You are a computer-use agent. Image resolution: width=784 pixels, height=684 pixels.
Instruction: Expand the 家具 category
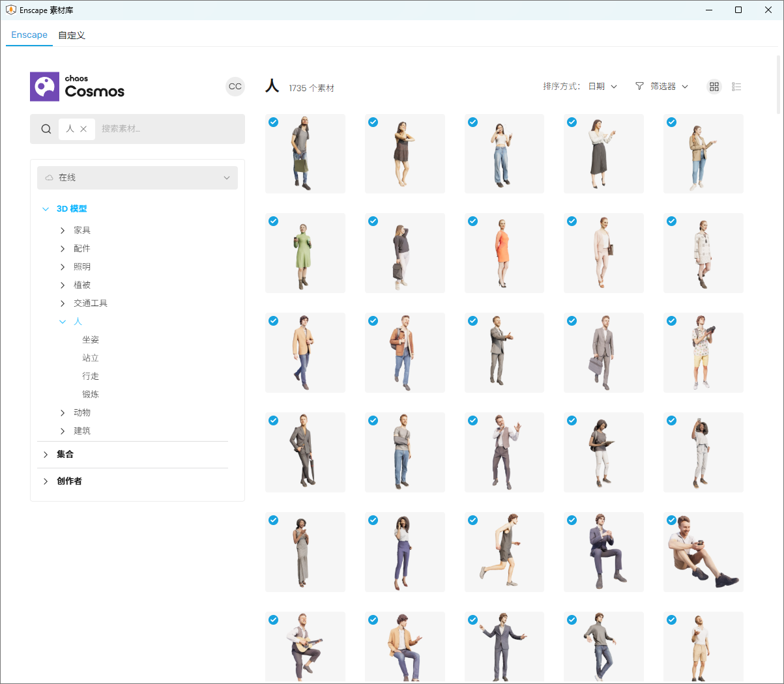coord(63,231)
